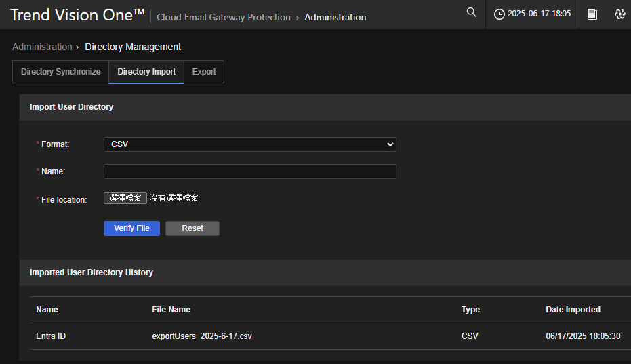Open the Export tab
This screenshot has height=364, width=631.
pyautogui.click(x=204, y=72)
